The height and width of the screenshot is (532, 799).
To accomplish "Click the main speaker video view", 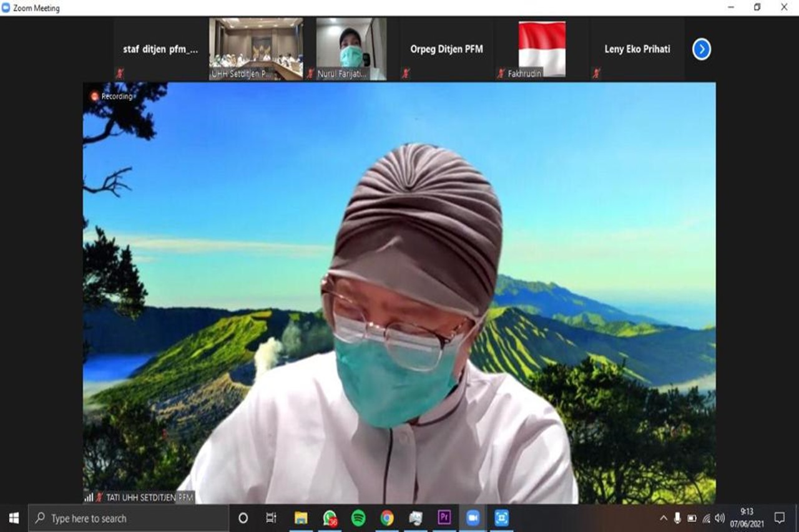I will click(399, 293).
